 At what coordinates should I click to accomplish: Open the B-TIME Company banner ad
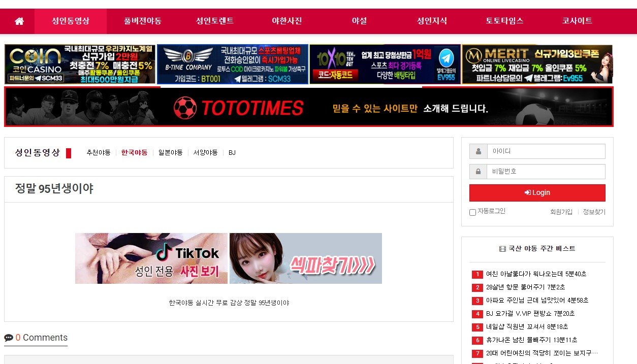[x=233, y=64]
